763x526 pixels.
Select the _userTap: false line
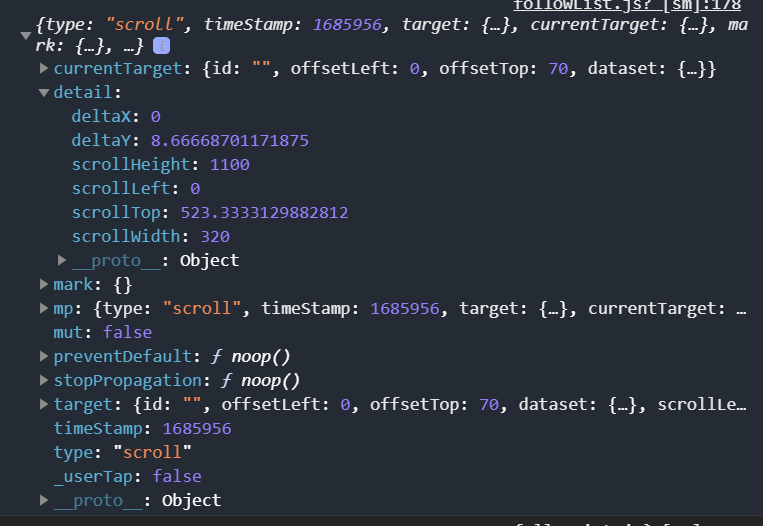(x=127, y=476)
